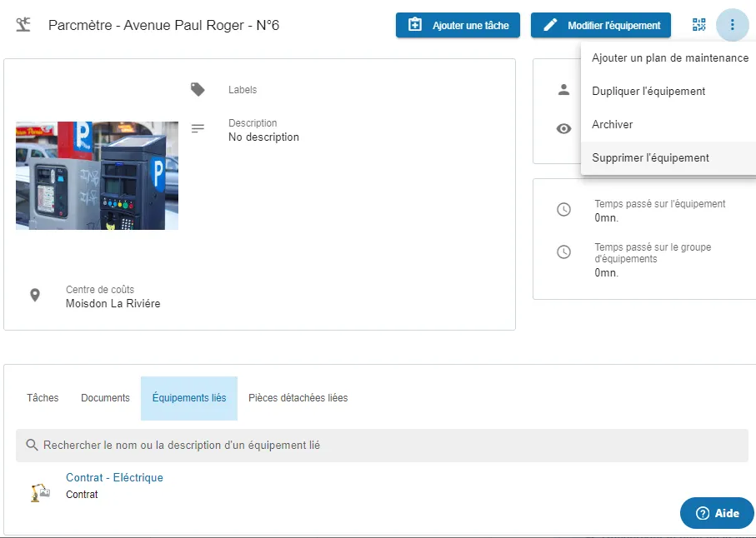Click Ajouter une tâche button
This screenshot has width=756, height=538.
(x=458, y=25)
